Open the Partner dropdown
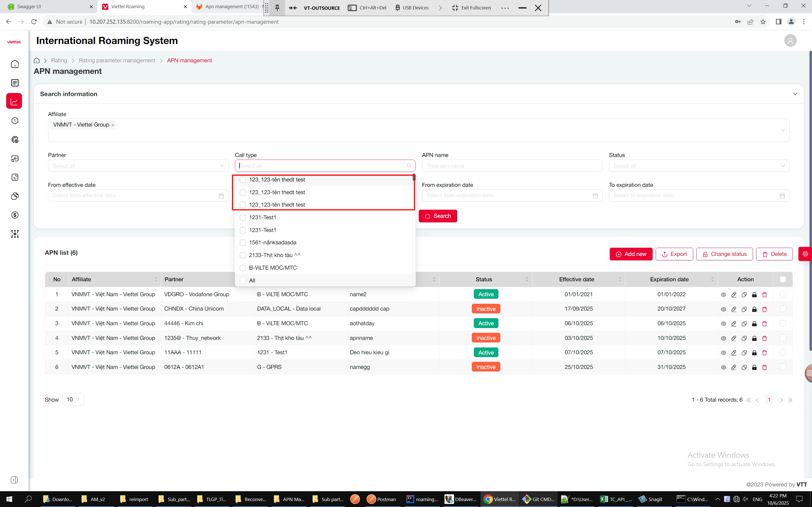This screenshot has width=812, height=507. coord(138,166)
